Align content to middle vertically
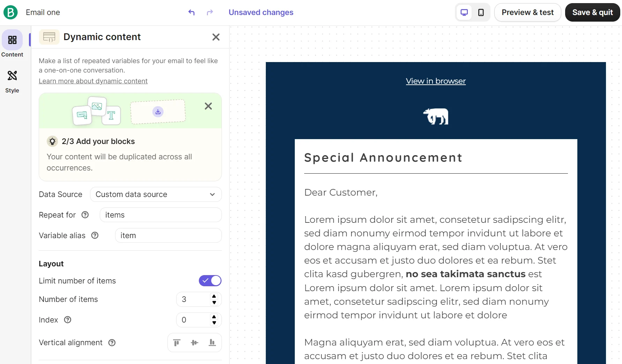The width and height of the screenshot is (622, 364). 195,343
